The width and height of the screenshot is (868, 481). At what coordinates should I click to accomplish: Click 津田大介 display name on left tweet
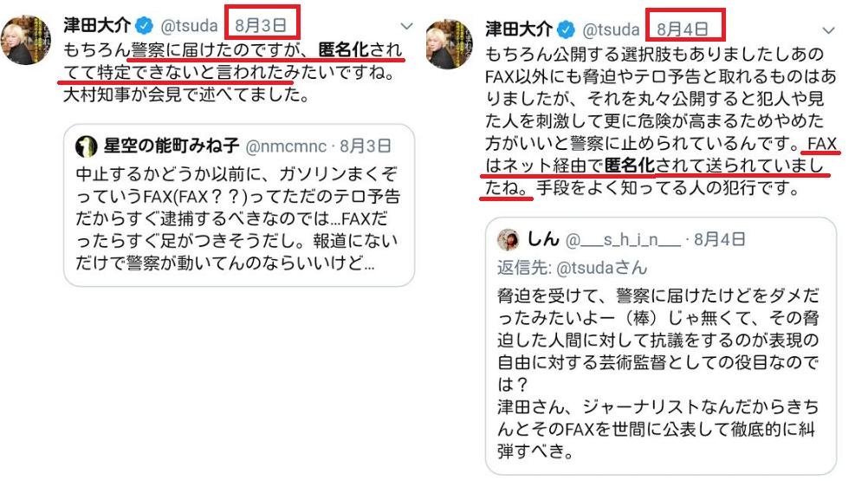(97, 25)
